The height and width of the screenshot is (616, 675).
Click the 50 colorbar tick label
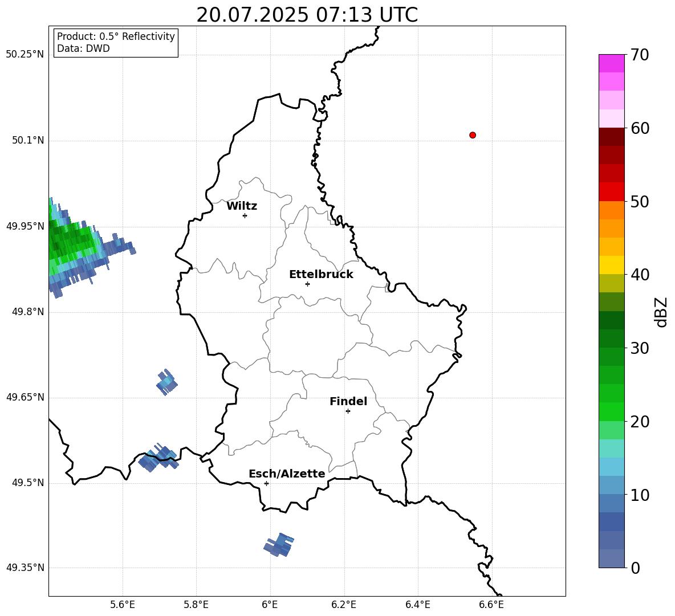coord(640,202)
